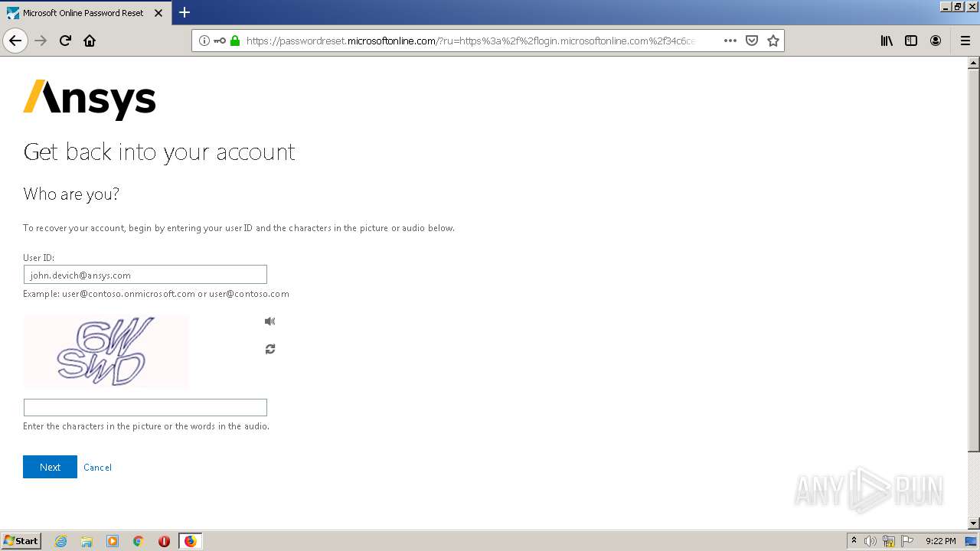Viewport: 980px width, 551px height.
Task: Click the page vertical scrollbar
Action: click(x=974, y=293)
